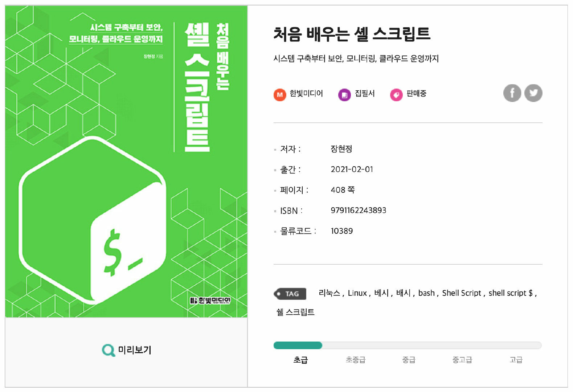Image resolution: width=573 pixels, height=392 pixels.
Task: Click the book title 처음 배우는 셸 스크립트
Action: (x=352, y=34)
